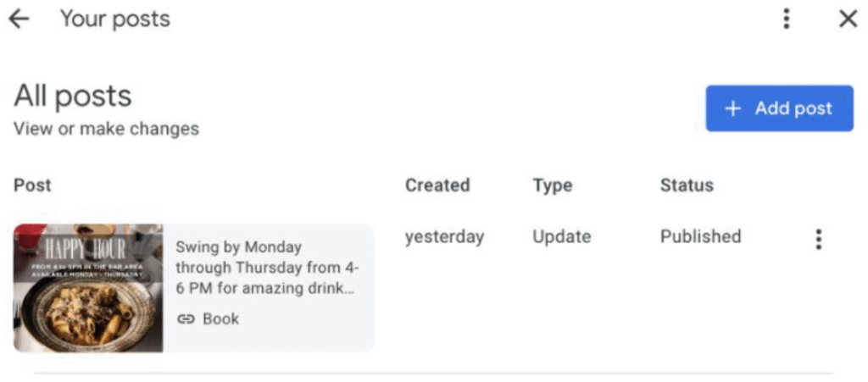Click the Status column header
This screenshot has width=868, height=382.
687,185
